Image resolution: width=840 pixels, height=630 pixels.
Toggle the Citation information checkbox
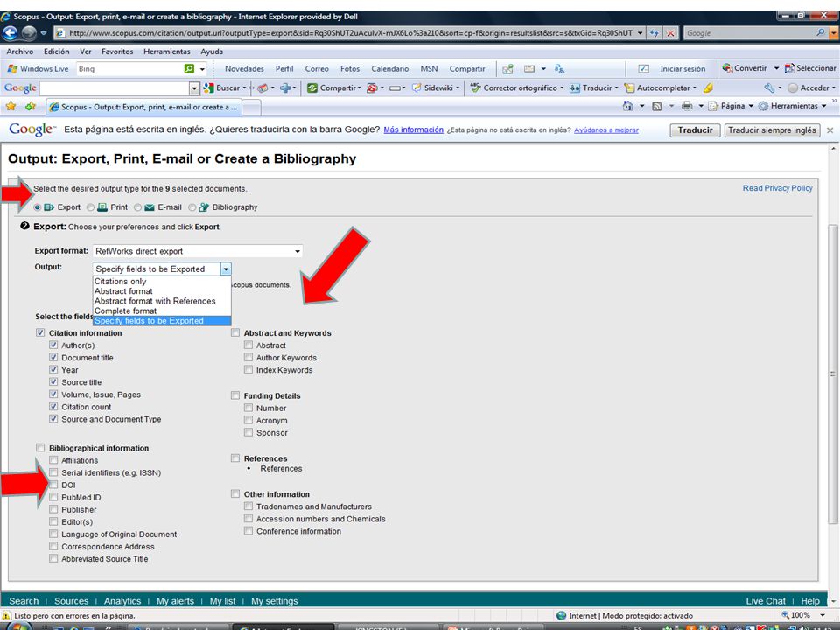[40, 332]
